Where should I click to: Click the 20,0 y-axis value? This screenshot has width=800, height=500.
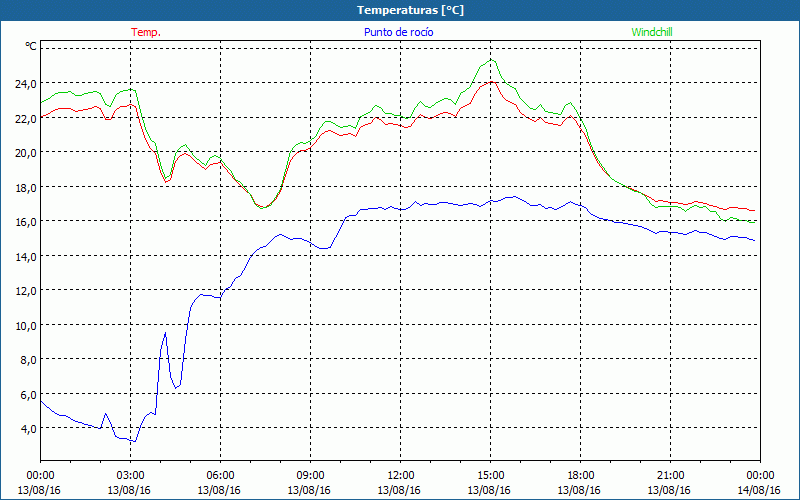pos(26,153)
